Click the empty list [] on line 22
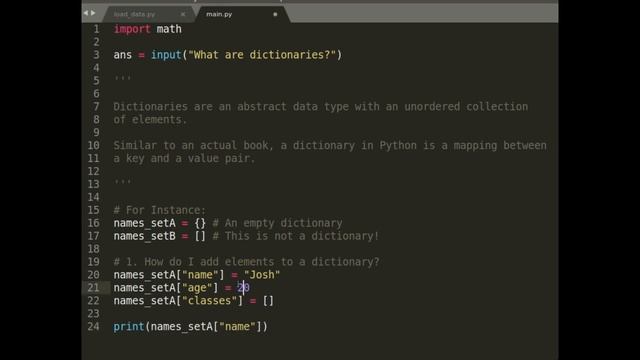Image resolution: width=640 pixels, height=360 pixels. pyautogui.click(x=268, y=301)
